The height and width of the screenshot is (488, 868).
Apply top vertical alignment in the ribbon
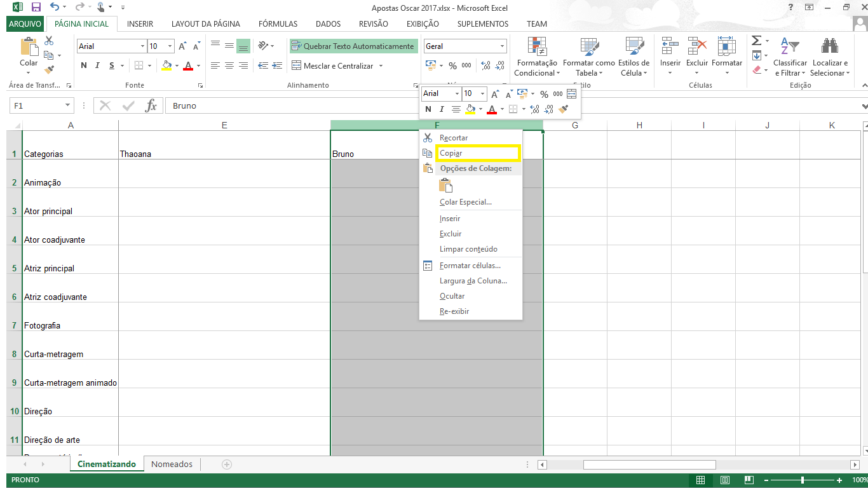click(215, 46)
